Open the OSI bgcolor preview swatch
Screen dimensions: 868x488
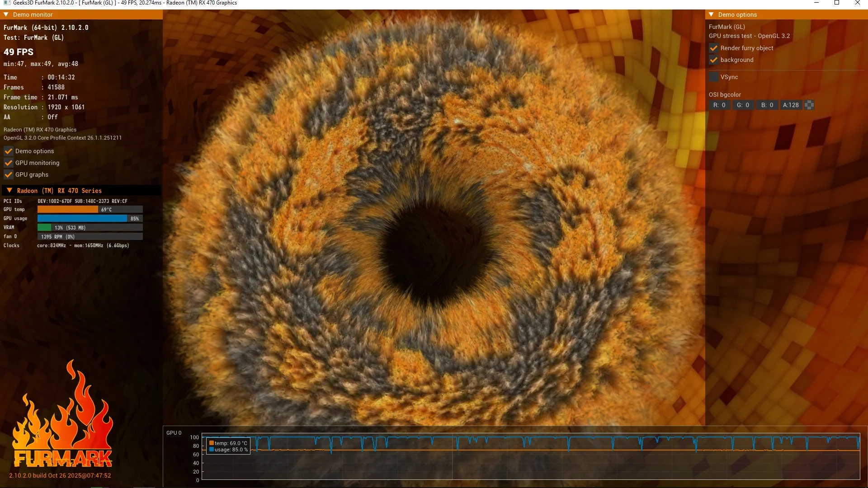810,105
